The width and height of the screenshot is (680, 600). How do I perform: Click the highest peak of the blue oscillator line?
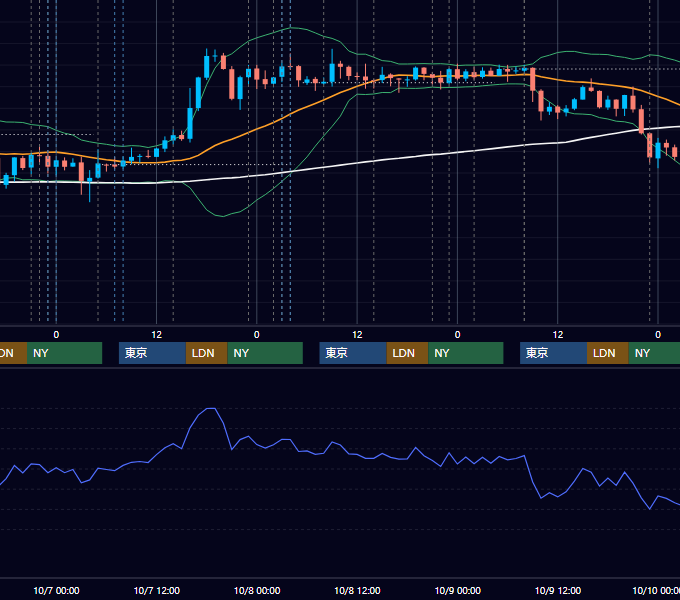[x=211, y=408]
